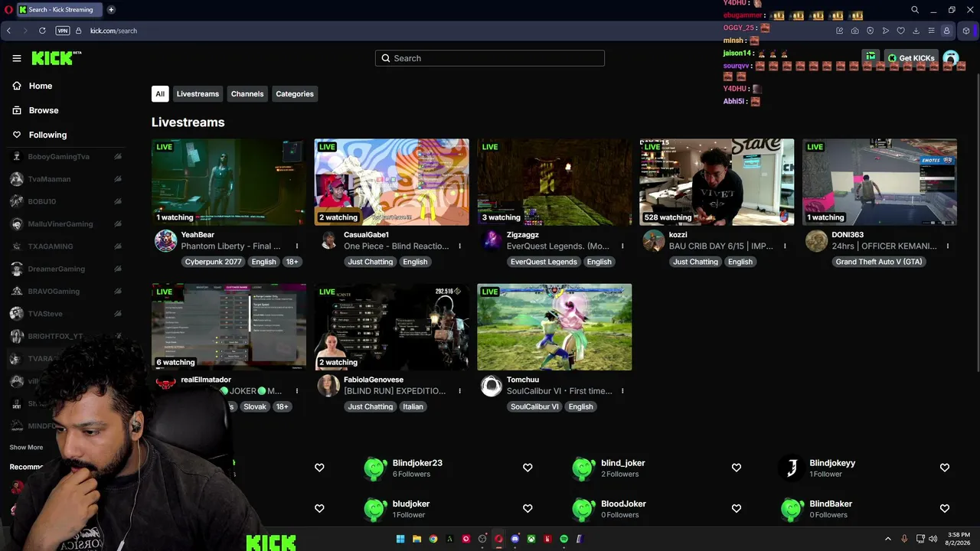Go back to previous page
Image resolution: width=980 pixels, height=551 pixels.
(8, 31)
